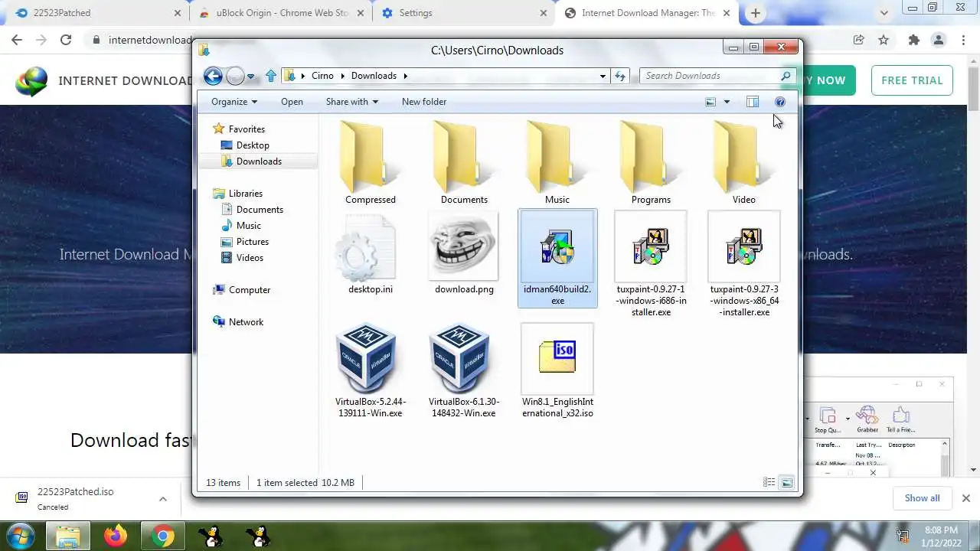The width and height of the screenshot is (980, 551).
Task: Click Downloads in the address breadcrumb
Action: tap(374, 76)
